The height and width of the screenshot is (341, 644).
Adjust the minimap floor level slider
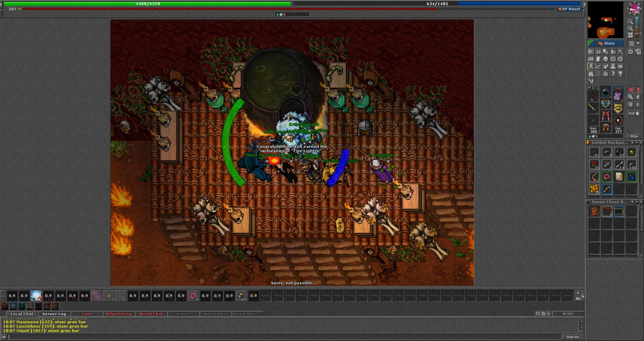[637, 27]
